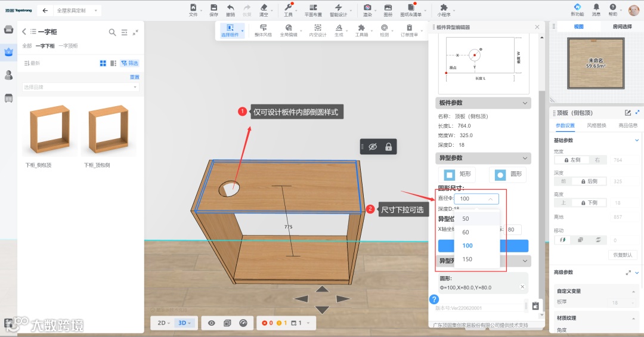
Task: Click the 撤销 undo arrow
Action: pyautogui.click(x=230, y=7)
